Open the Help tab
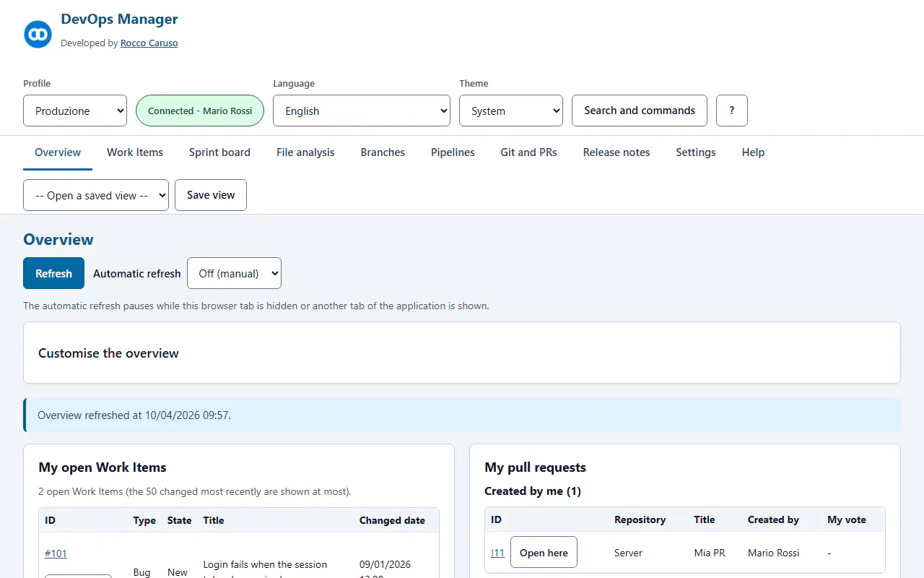The width and height of the screenshot is (924, 578). tap(753, 152)
